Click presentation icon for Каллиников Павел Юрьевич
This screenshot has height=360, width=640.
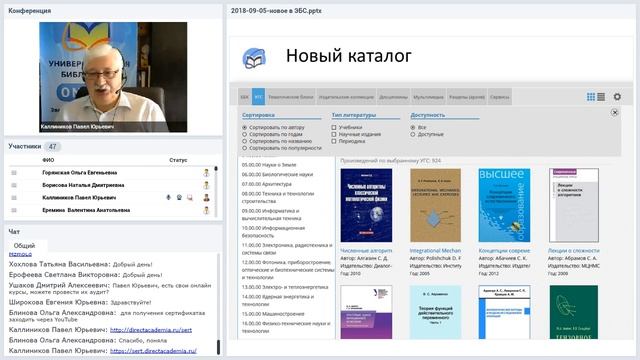pos(190,198)
